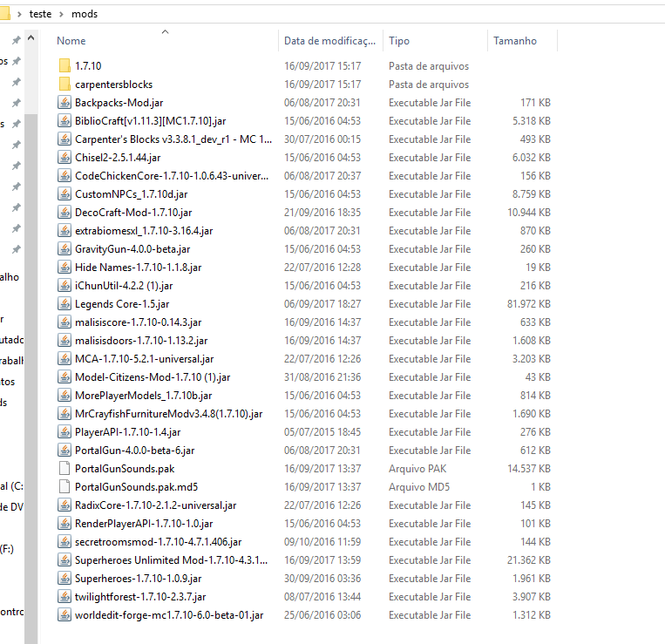
Task: Click the RadixCore jar file icon
Action: (x=64, y=505)
